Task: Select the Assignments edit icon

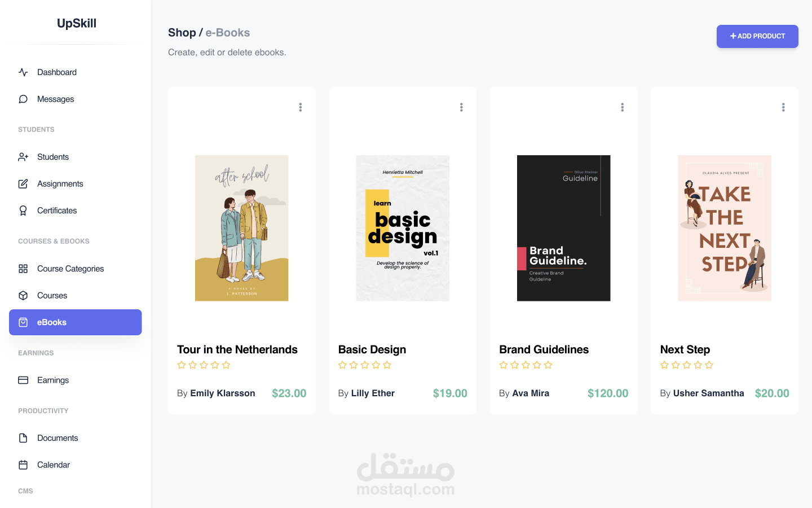Action: [23, 184]
